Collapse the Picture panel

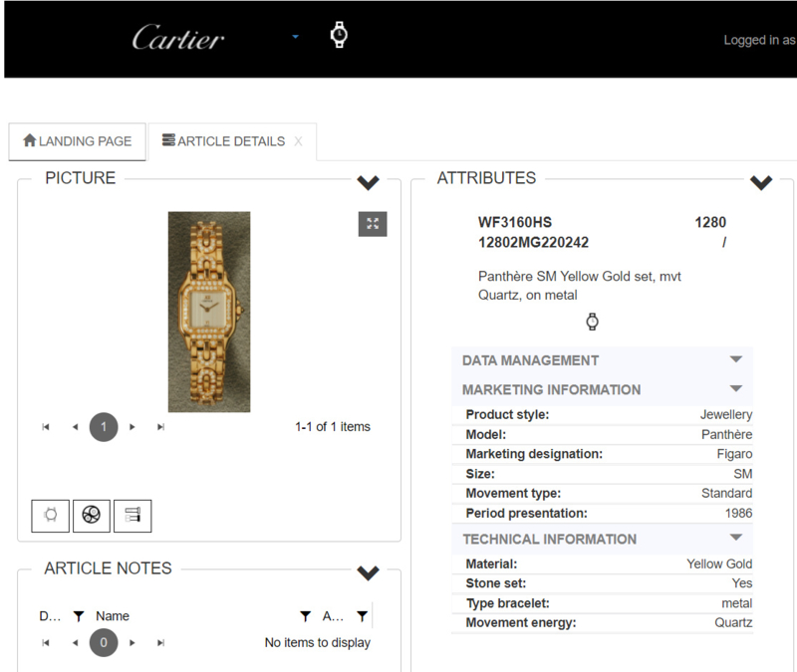(368, 182)
